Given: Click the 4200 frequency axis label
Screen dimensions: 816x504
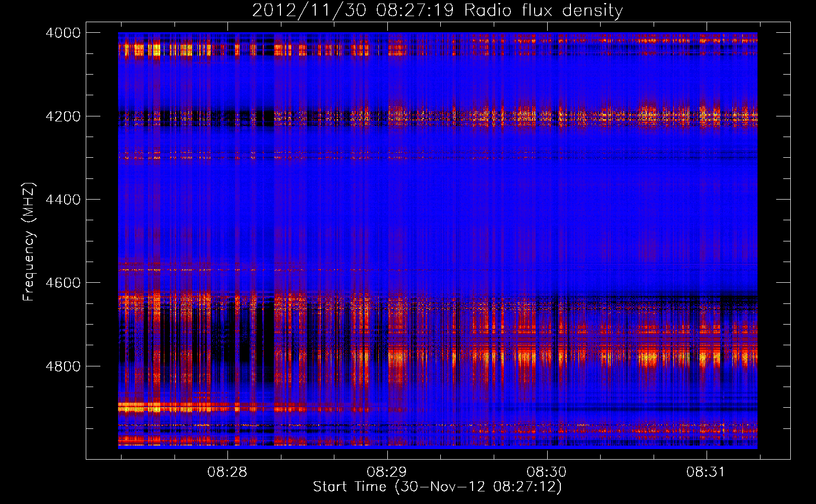Looking at the screenshot, I should coord(63,116).
